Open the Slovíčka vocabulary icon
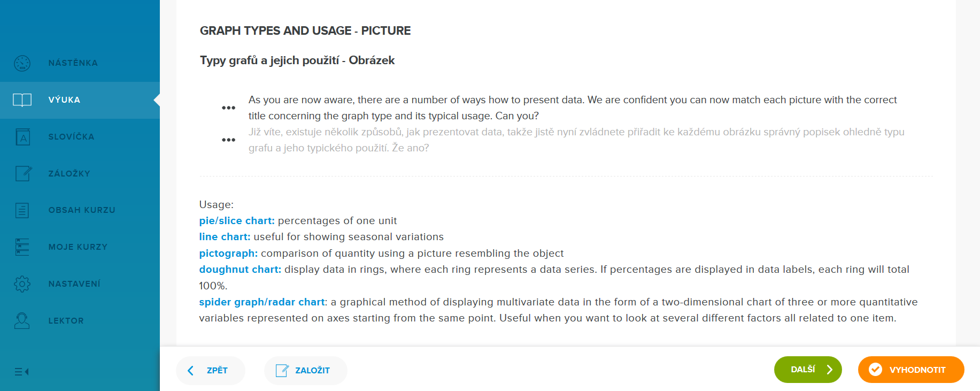The height and width of the screenshot is (391, 980). click(22, 137)
